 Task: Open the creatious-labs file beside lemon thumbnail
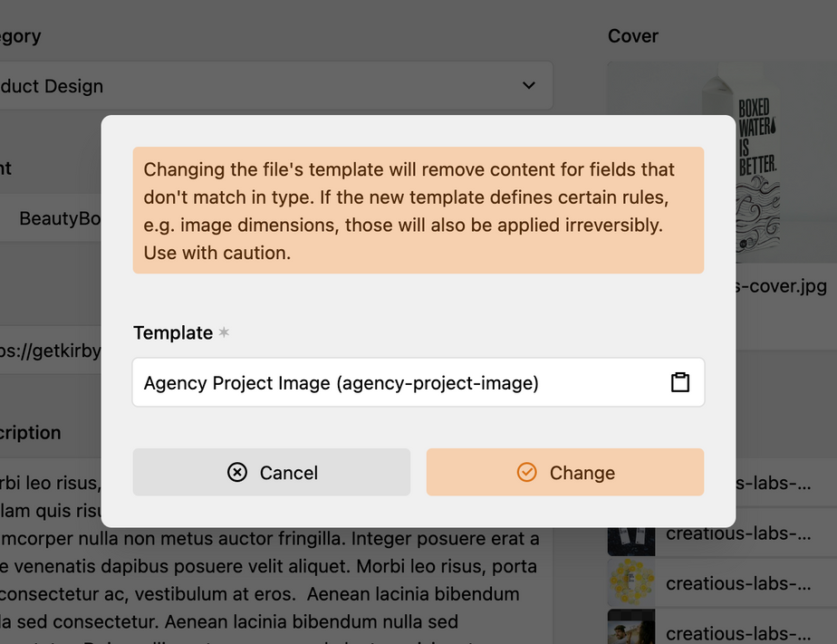pos(738,582)
